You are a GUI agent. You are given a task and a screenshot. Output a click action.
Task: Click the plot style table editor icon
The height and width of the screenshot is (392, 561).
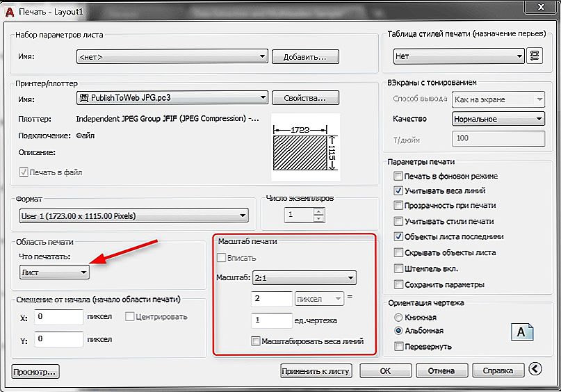535,56
